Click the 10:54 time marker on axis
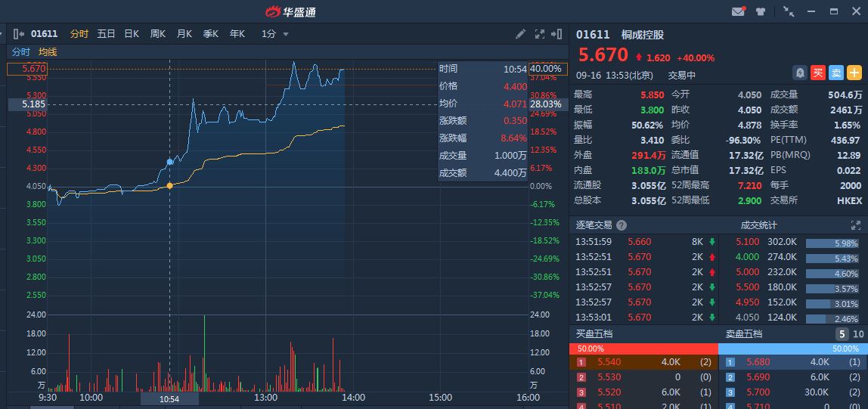This screenshot has height=409, width=868. (169, 399)
